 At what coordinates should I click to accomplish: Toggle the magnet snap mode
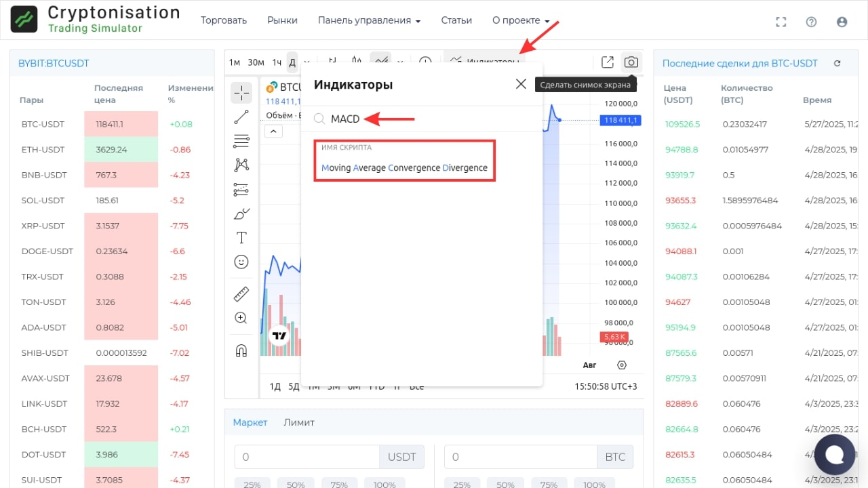241,350
